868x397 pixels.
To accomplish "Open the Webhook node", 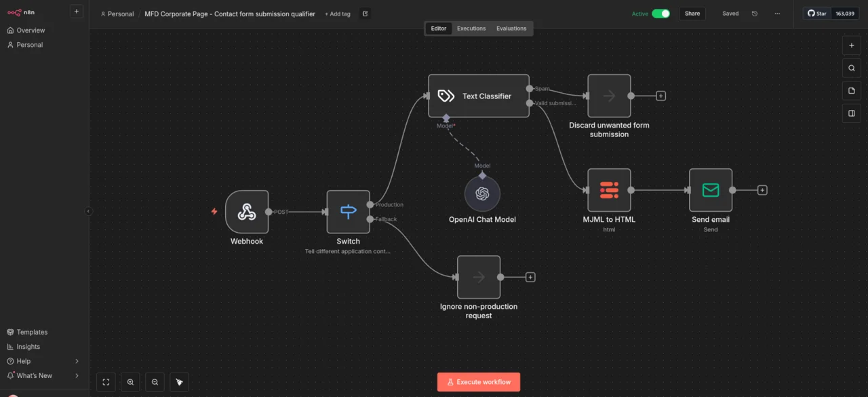I will click(247, 212).
